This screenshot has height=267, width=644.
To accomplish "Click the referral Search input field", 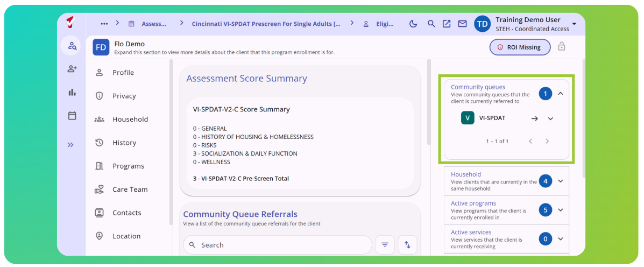I will point(277,245).
